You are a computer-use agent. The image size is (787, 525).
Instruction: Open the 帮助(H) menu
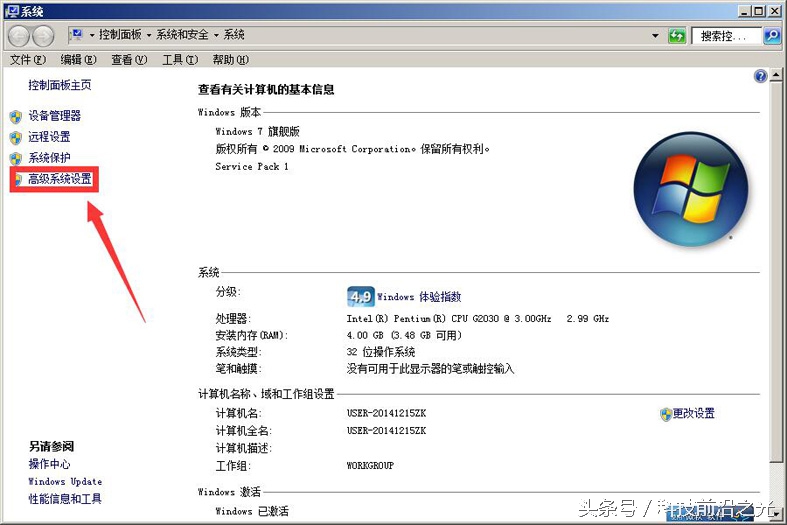point(230,60)
